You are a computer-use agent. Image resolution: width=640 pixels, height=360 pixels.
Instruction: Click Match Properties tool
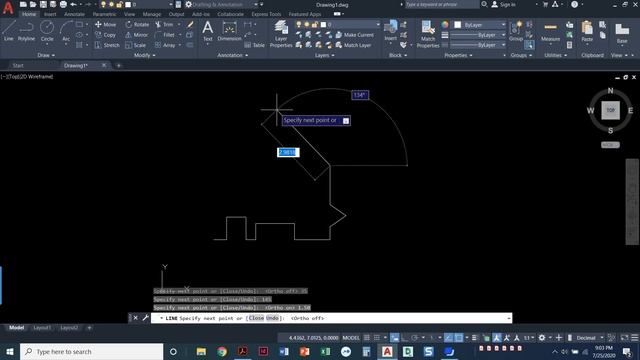(x=428, y=33)
